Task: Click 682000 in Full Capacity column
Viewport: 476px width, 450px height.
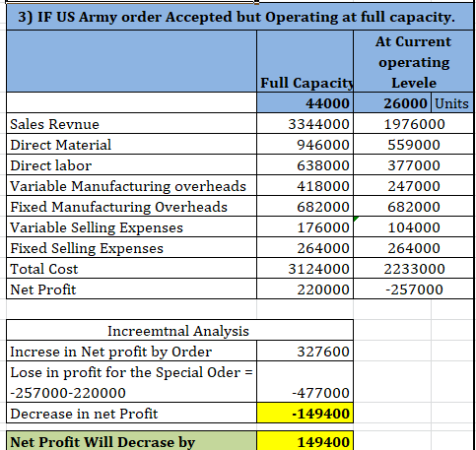Action: point(306,206)
